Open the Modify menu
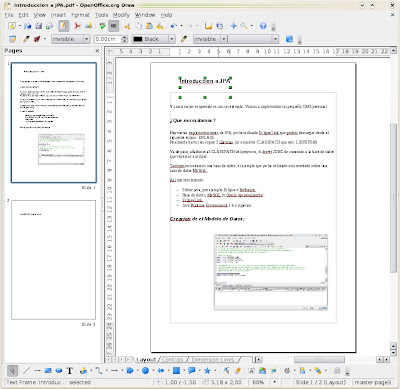The height and width of the screenshot is (389, 400). coord(121,15)
